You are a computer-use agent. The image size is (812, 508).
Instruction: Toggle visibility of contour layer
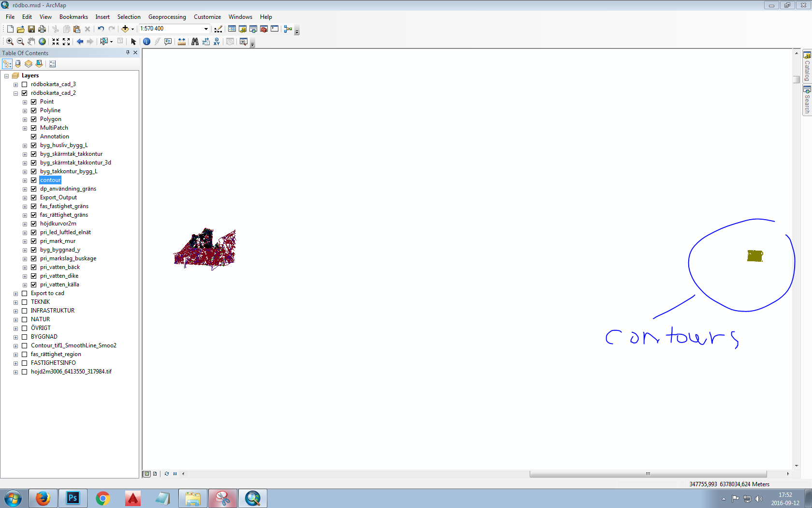(34, 180)
